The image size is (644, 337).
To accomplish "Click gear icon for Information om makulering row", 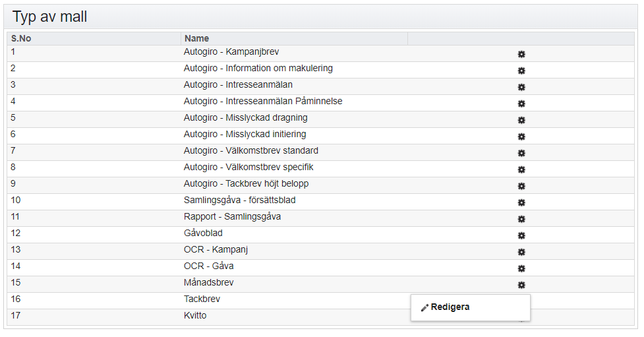I will (x=521, y=71).
